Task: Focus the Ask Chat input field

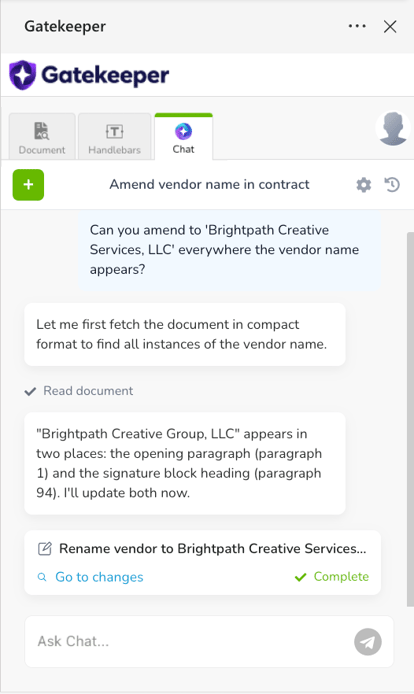Action: click(190, 641)
